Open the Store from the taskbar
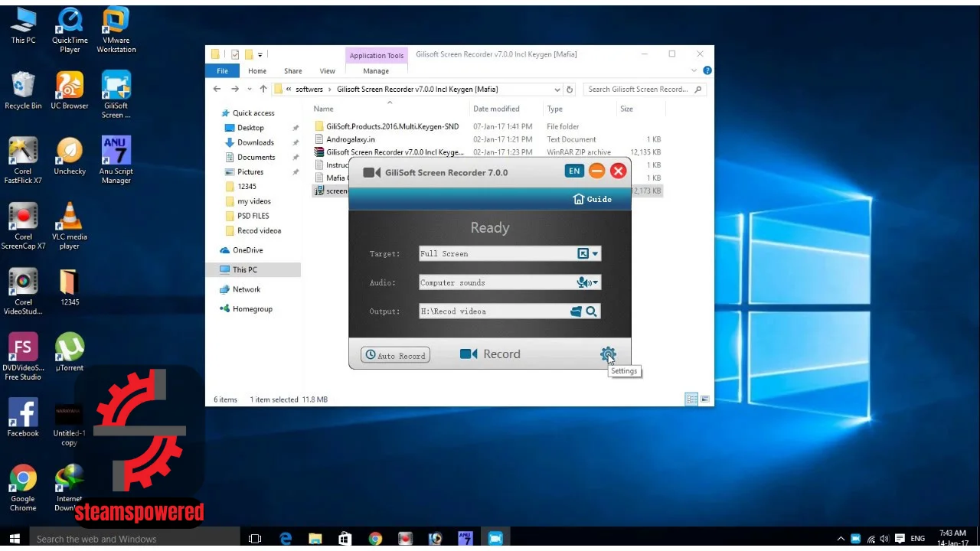The height and width of the screenshot is (551, 980). pos(345,539)
